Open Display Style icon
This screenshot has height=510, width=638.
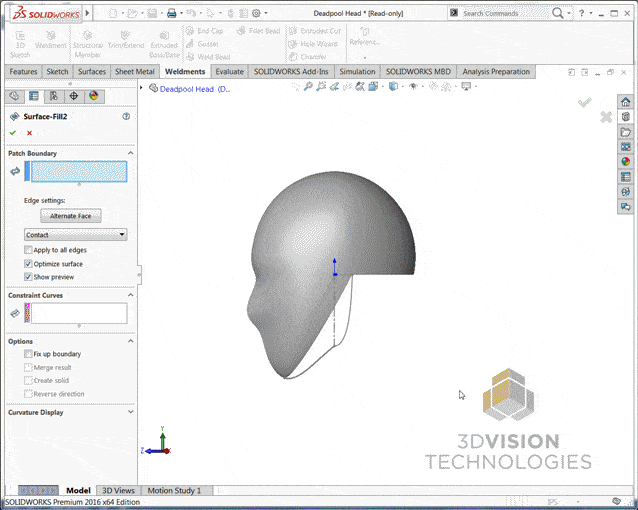[393, 86]
